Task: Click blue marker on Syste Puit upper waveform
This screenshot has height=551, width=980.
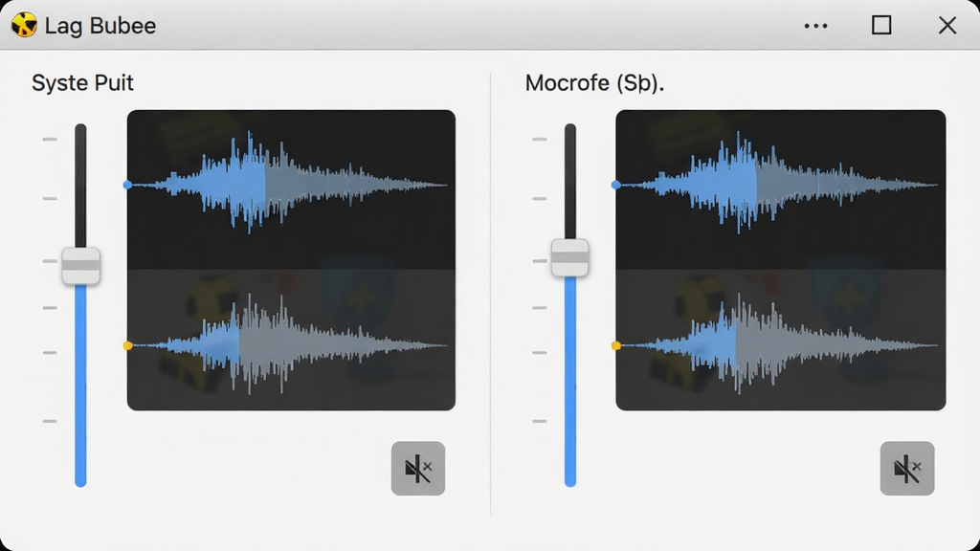Action: point(127,185)
